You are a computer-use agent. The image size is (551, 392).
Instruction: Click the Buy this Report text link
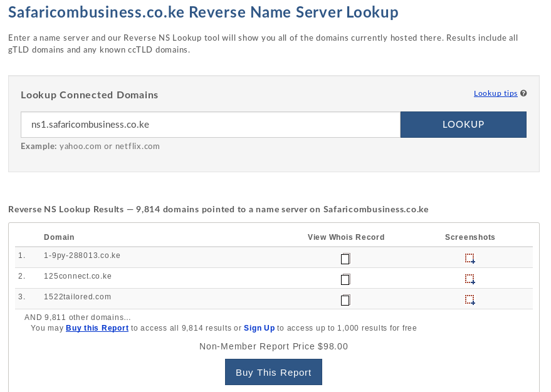point(97,328)
